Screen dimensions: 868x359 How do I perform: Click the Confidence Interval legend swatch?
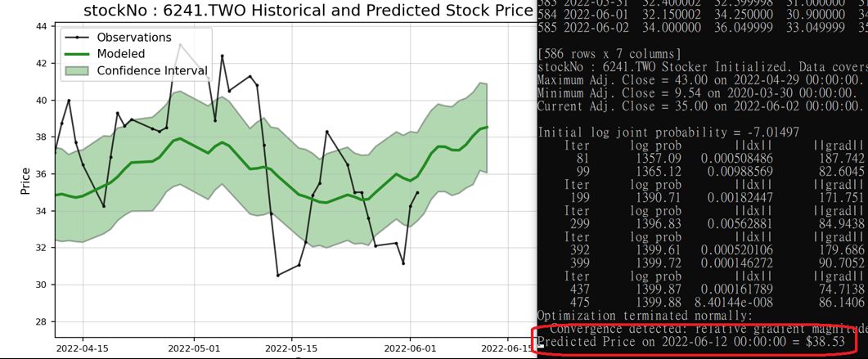pos(78,71)
